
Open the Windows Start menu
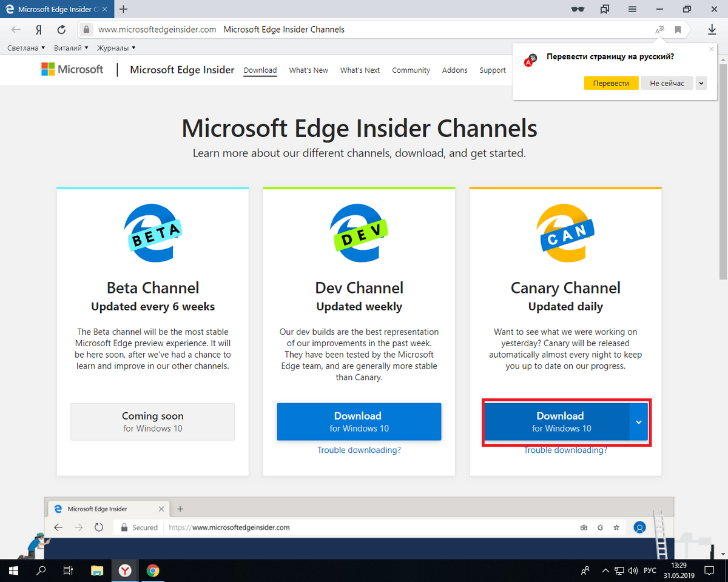pyautogui.click(x=13, y=570)
